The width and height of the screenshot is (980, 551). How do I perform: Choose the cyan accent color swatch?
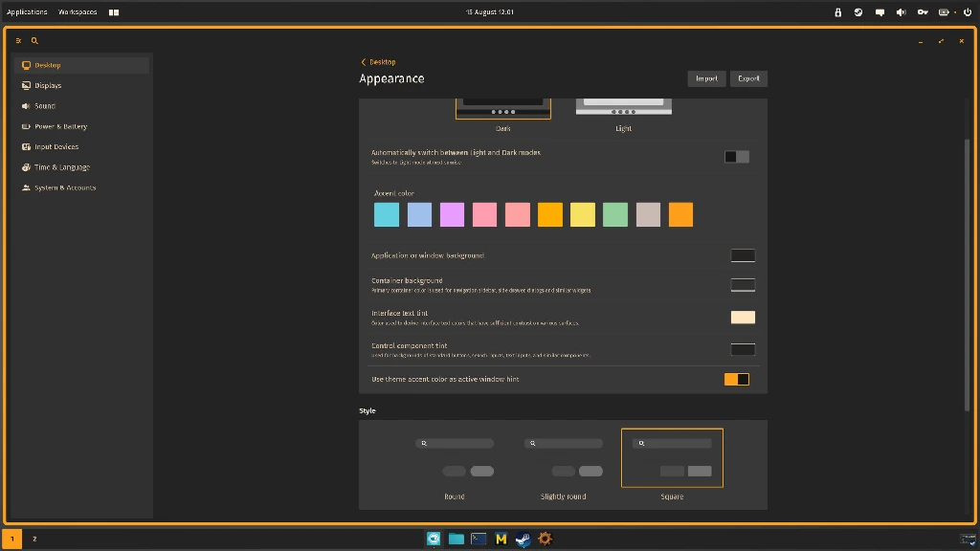click(387, 214)
